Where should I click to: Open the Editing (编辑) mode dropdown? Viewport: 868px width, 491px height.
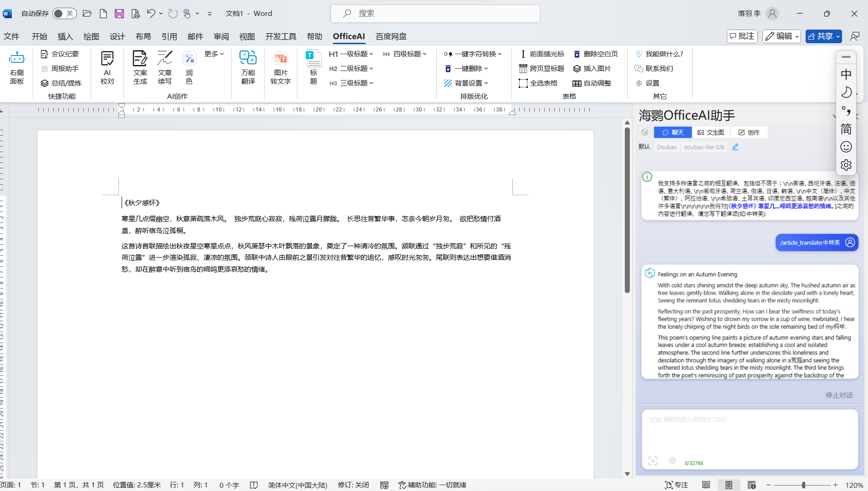(782, 36)
